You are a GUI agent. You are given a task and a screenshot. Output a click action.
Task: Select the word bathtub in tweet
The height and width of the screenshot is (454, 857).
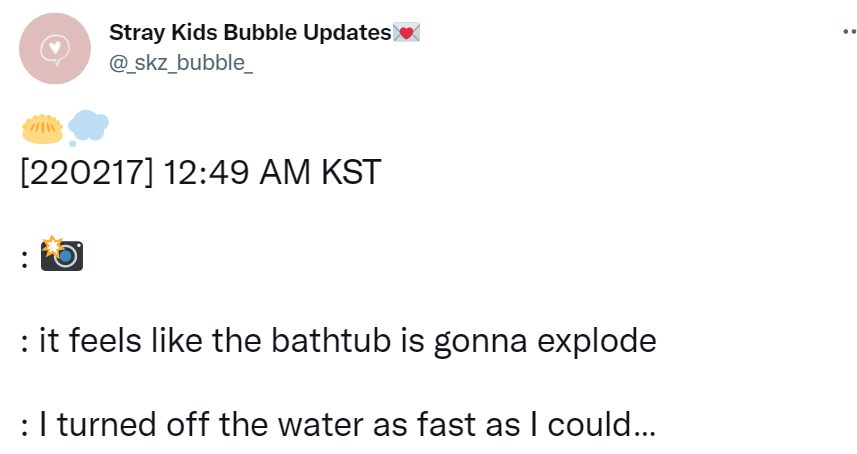coord(331,340)
